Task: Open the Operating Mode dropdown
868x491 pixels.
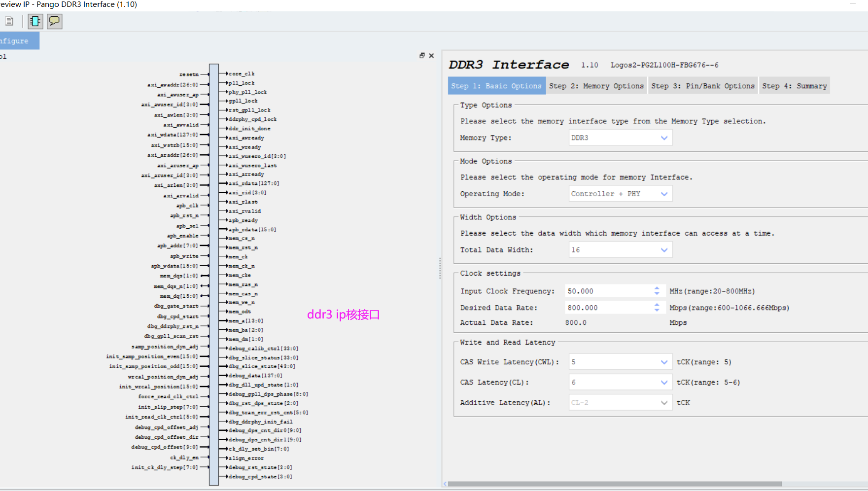Action: pyautogui.click(x=621, y=194)
